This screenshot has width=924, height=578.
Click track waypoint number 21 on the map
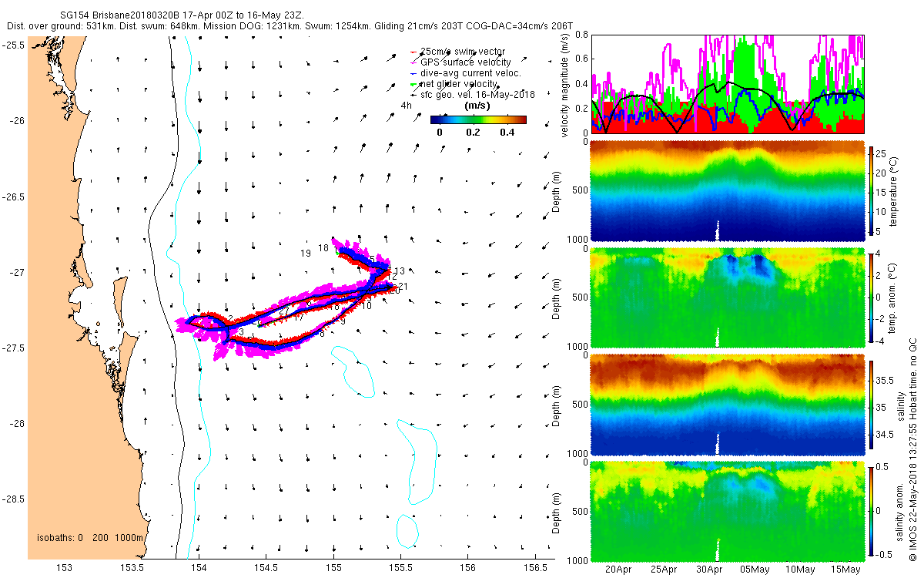403,287
